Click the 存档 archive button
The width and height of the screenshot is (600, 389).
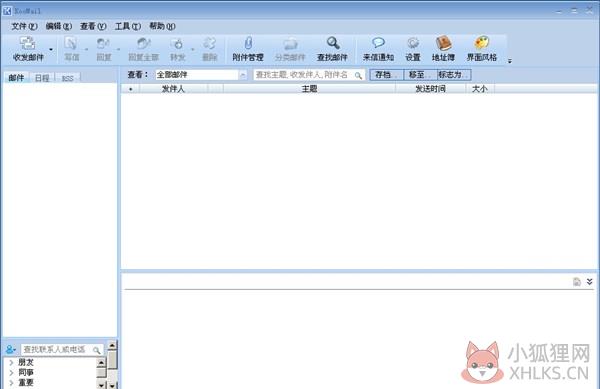[386, 75]
